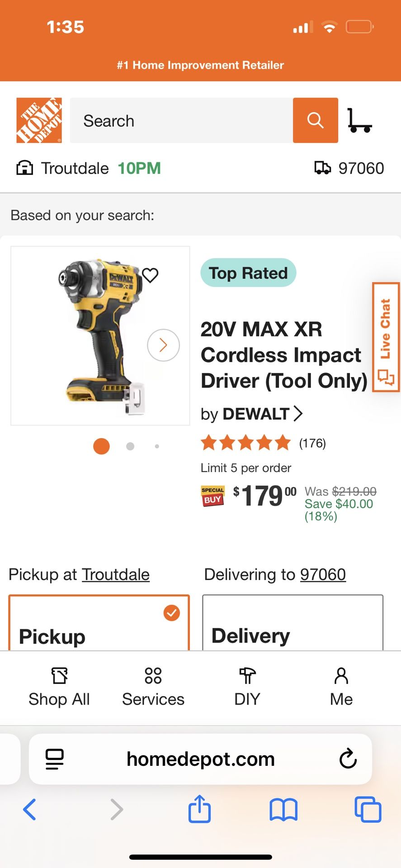Open the Shop All tab
Image resolution: width=401 pixels, height=868 pixels.
(59, 687)
